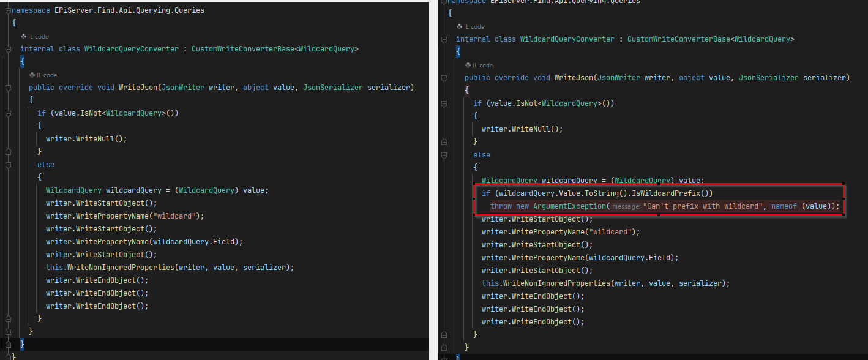Collapse WildcardQueryConverter class fold in right pane
This screenshot has width=868, height=360.
click(444, 39)
